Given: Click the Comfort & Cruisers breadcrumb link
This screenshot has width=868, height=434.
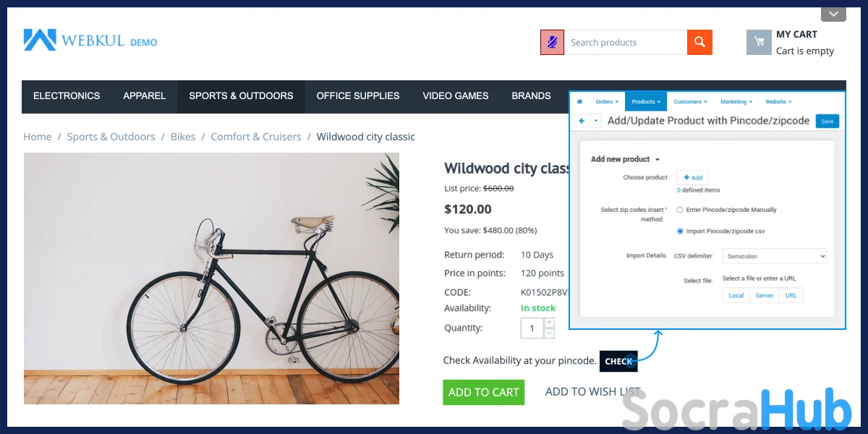Looking at the screenshot, I should click(256, 137).
